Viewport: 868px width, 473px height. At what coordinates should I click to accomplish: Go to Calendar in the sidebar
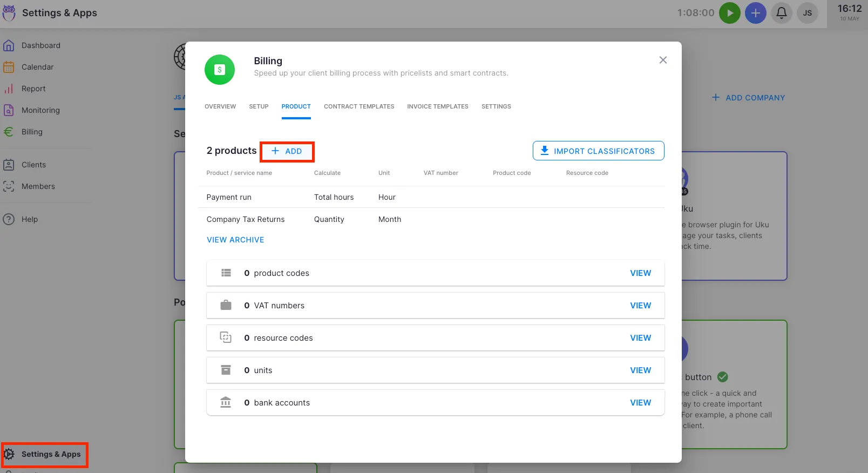(x=37, y=67)
